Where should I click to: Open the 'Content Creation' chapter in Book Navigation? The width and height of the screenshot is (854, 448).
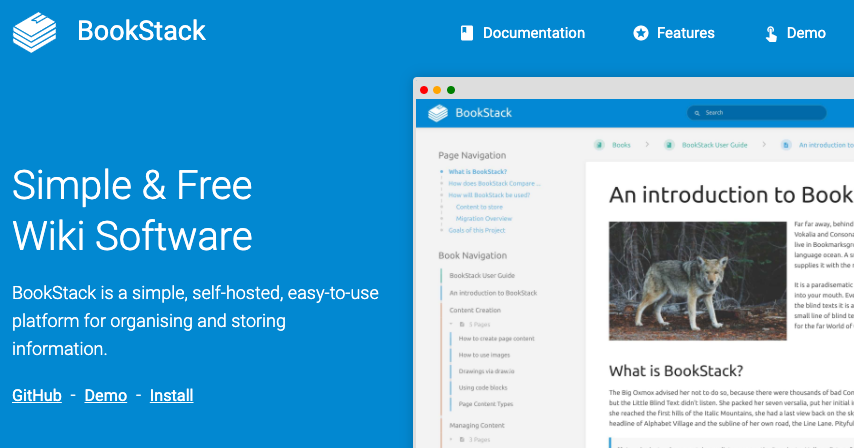[475, 310]
